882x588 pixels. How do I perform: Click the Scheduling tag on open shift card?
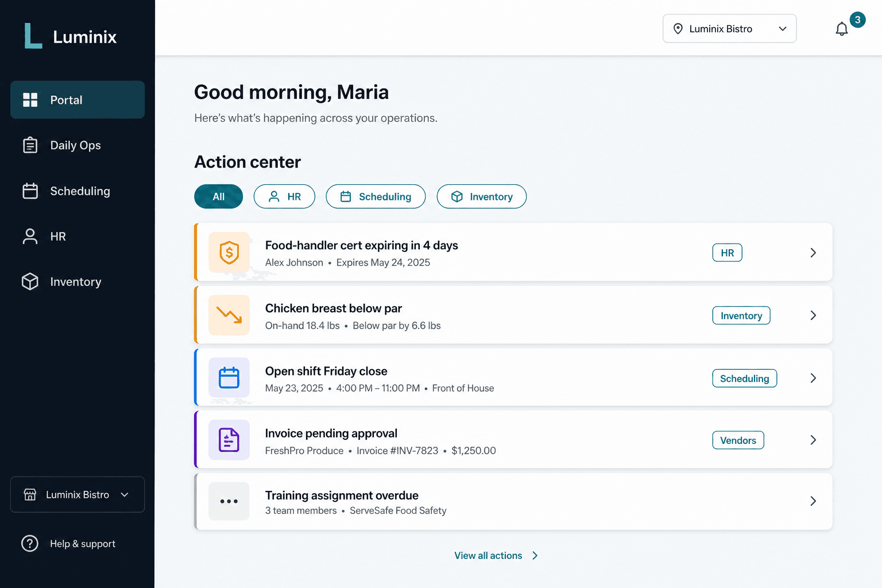745,378
